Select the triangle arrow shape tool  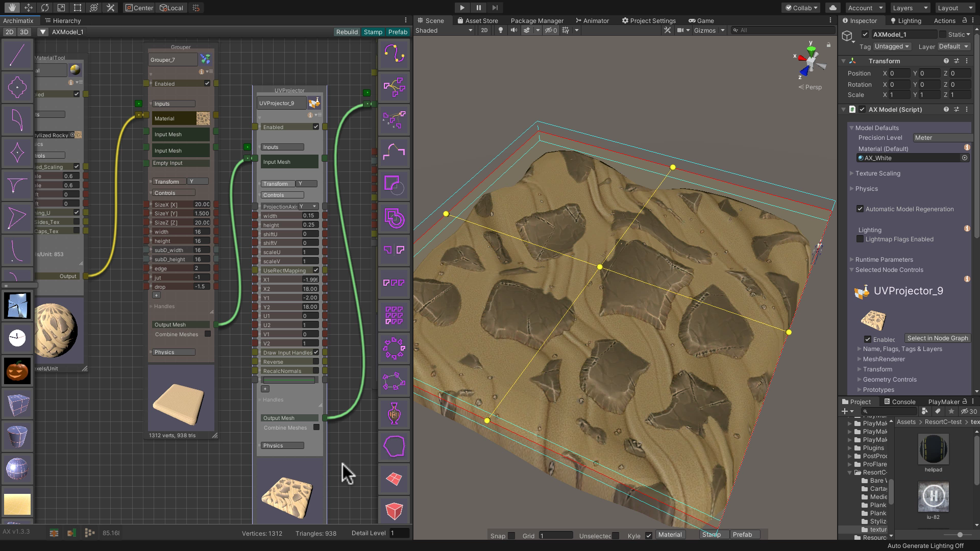tap(17, 218)
